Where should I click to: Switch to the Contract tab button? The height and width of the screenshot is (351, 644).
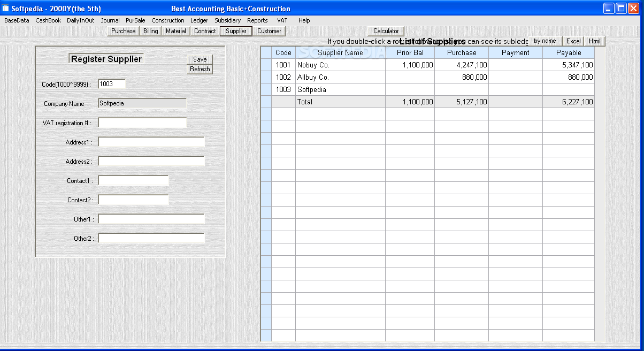(205, 31)
